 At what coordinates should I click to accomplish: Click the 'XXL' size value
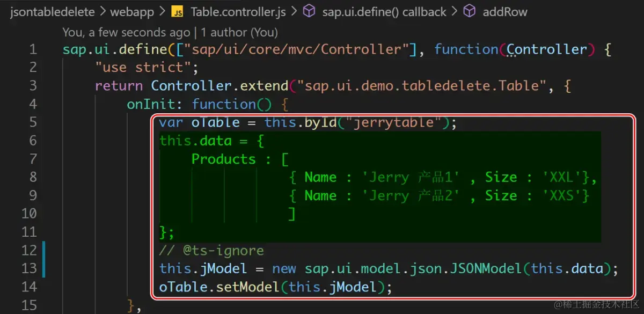tap(562, 177)
